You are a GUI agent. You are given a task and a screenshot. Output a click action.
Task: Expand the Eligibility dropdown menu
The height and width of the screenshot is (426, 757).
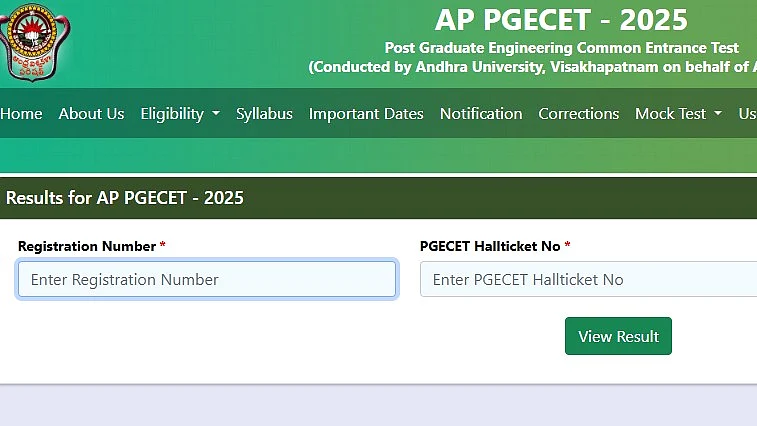(x=180, y=114)
